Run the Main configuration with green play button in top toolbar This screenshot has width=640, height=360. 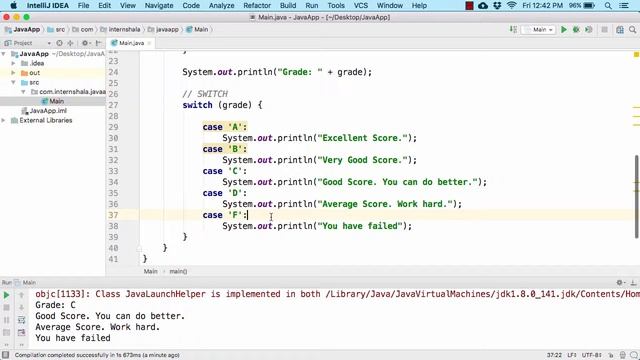564,29
